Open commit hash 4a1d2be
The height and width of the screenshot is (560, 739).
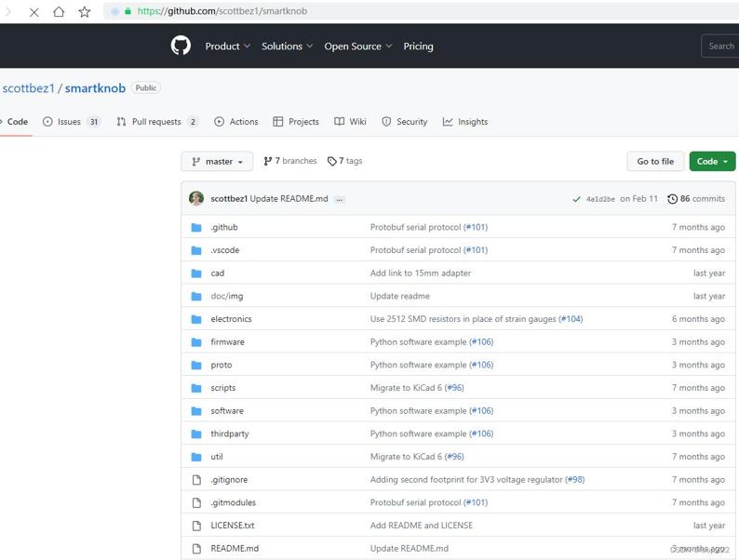pos(600,199)
